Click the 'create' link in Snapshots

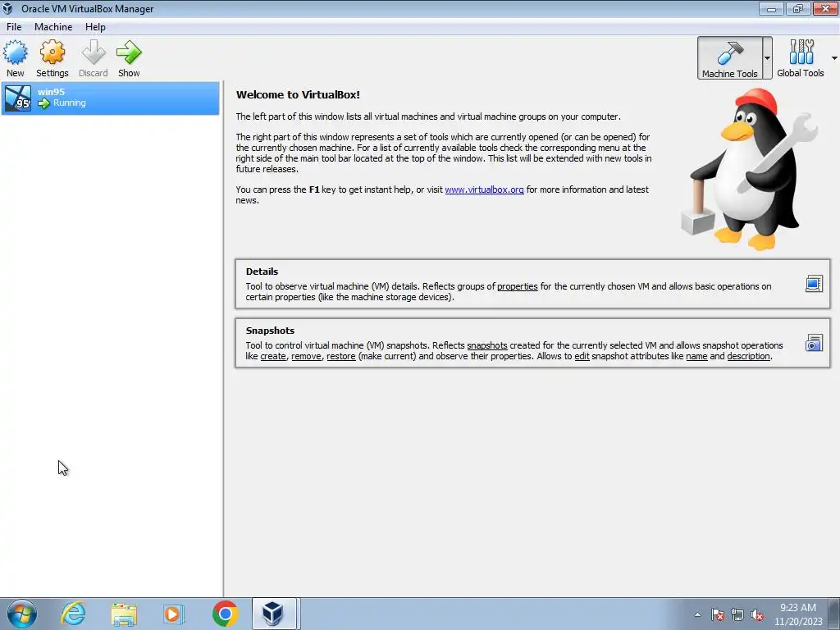click(273, 356)
